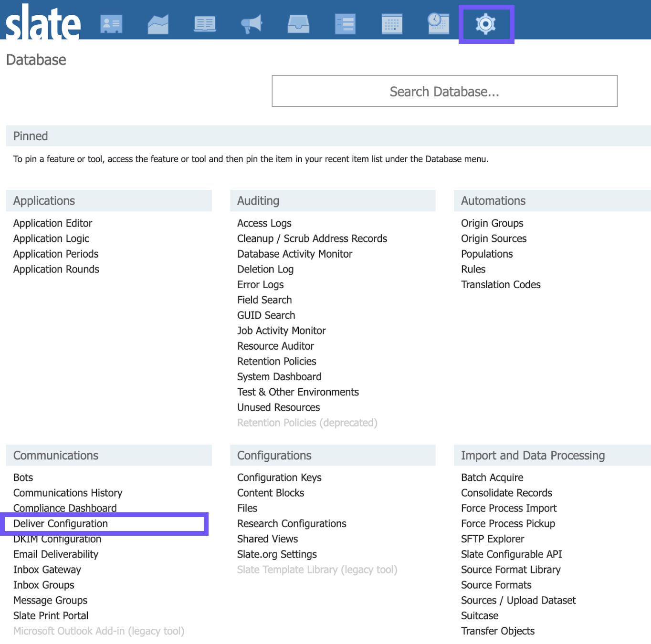This screenshot has width=651, height=644.
Task: Open Application Periods
Action: (56, 254)
